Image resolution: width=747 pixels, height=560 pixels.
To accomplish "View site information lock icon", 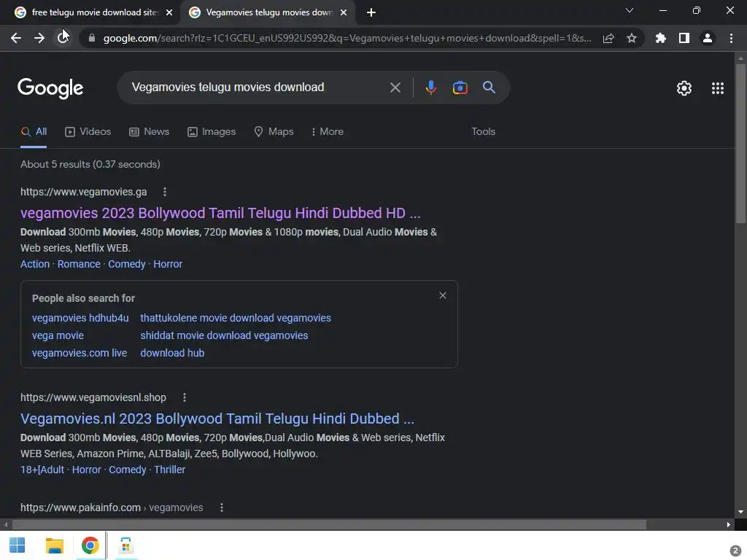I will point(92,38).
